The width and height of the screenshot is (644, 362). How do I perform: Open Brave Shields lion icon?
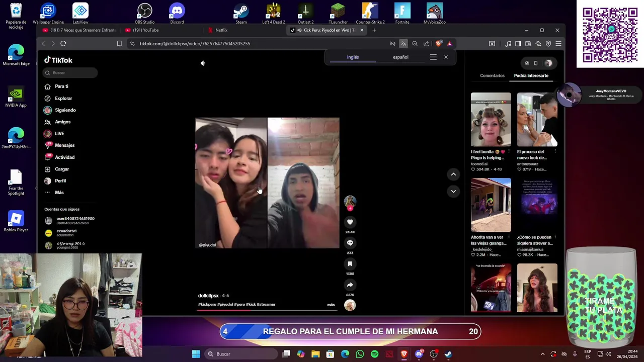click(x=438, y=44)
